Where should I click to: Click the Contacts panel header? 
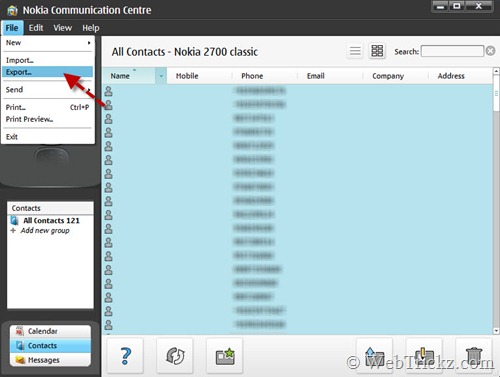tap(50, 208)
